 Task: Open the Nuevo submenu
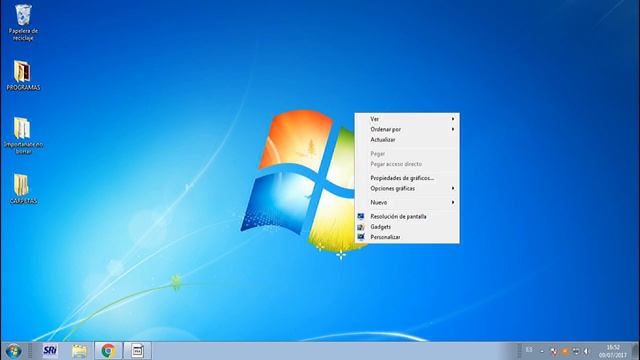407,202
